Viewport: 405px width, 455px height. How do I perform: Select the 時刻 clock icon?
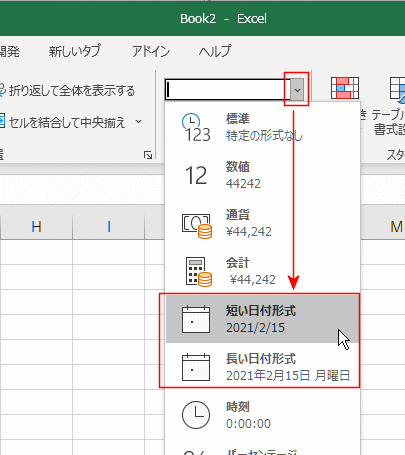click(196, 415)
